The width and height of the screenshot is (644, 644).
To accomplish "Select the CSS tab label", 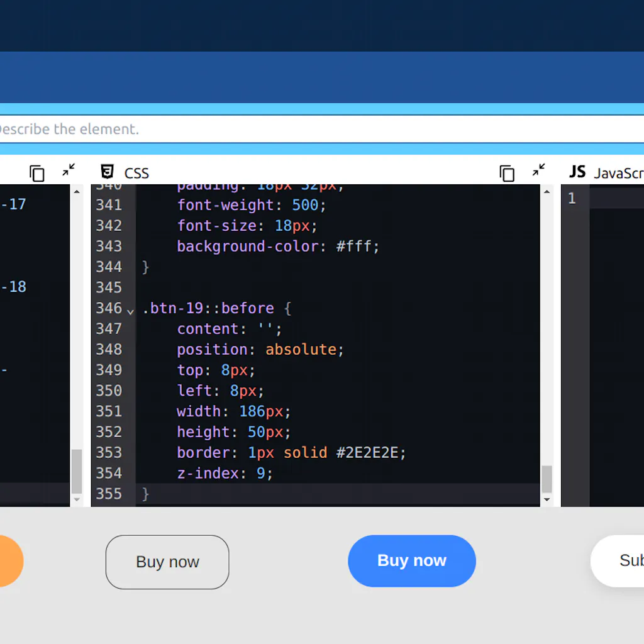I will coord(136,172).
